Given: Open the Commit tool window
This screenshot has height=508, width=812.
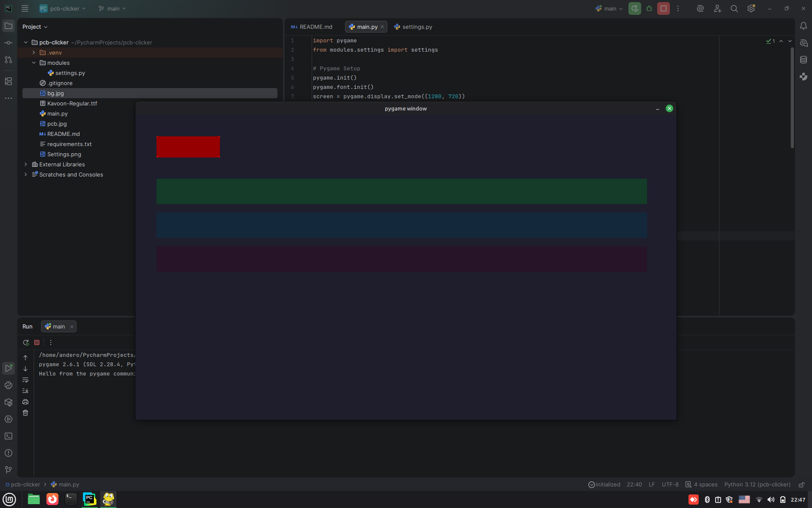Looking at the screenshot, I should [x=8, y=43].
